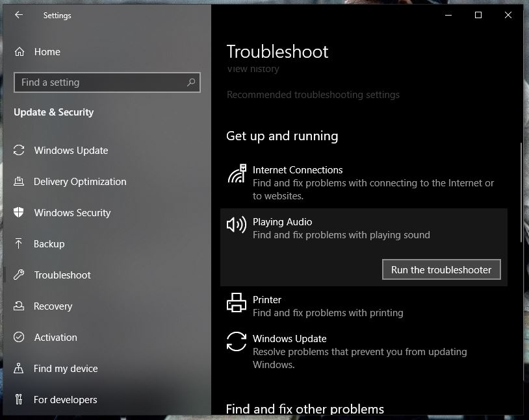
Task: Click the Windows Update sync icon in sidebar
Action: pos(19,150)
